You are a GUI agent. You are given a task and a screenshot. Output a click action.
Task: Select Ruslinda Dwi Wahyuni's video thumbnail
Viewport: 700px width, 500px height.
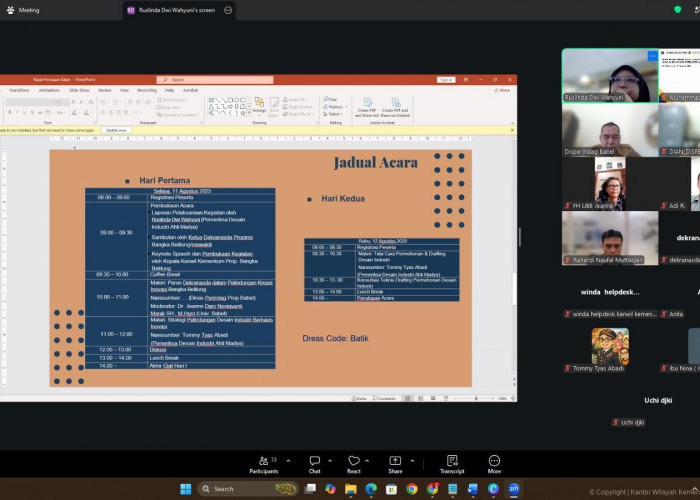tap(610, 76)
